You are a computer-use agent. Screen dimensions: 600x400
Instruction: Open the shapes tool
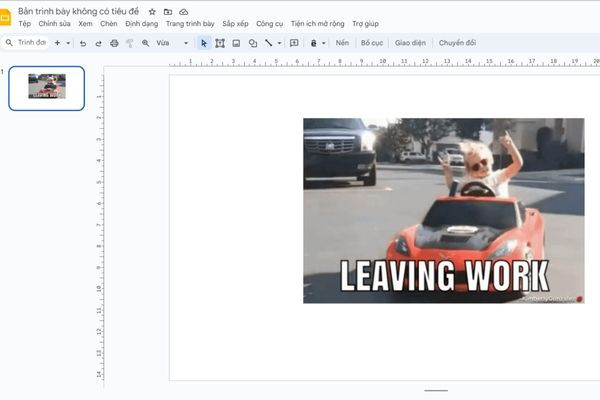coord(253,43)
